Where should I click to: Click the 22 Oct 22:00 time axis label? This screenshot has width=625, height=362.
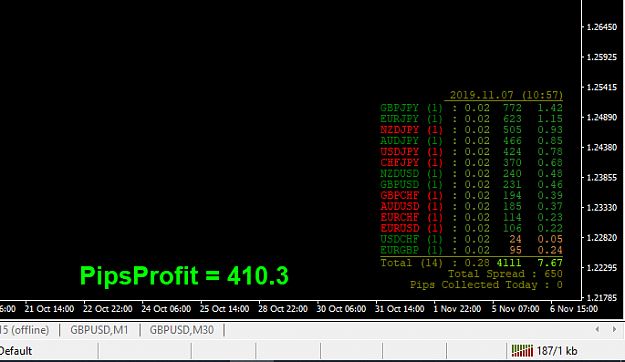click(108, 309)
